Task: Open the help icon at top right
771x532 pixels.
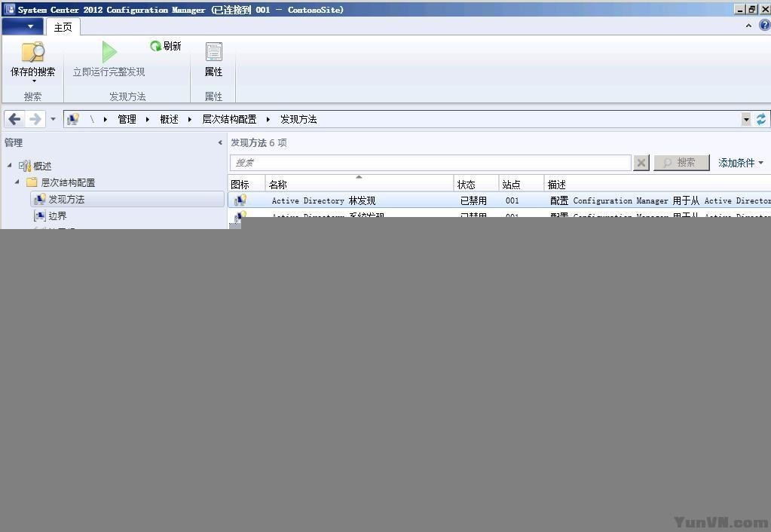Action: coord(765,26)
